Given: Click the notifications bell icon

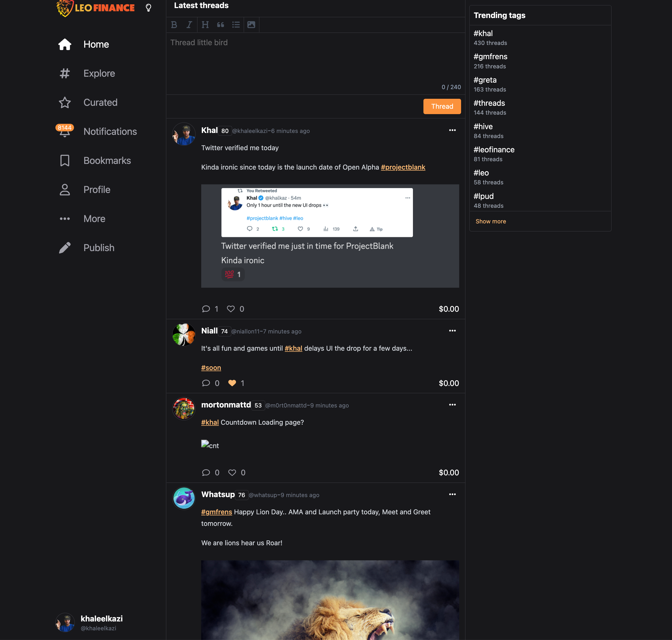Looking at the screenshot, I should 65,131.
